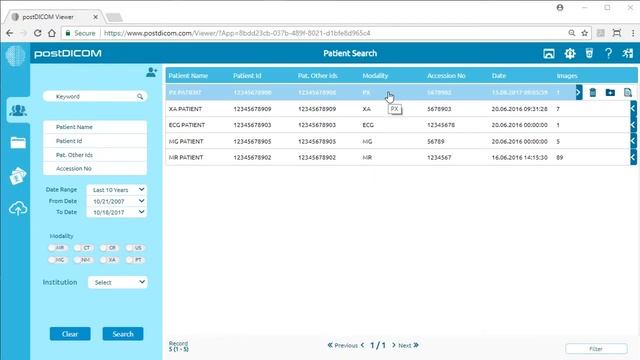
Task: Bookmark the page with the star icon
Action: 584,33
